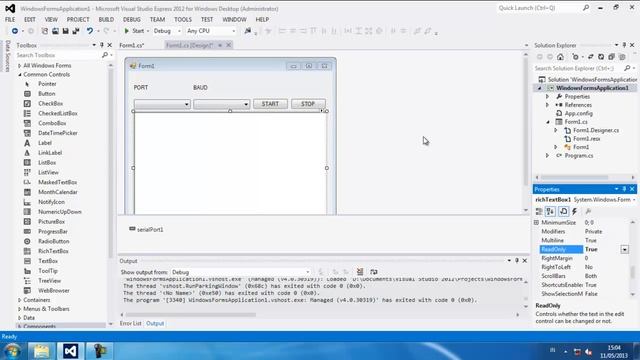This screenshot has height=360, width=640.
Task: Select the LinkLabel control
Action: 50,153
